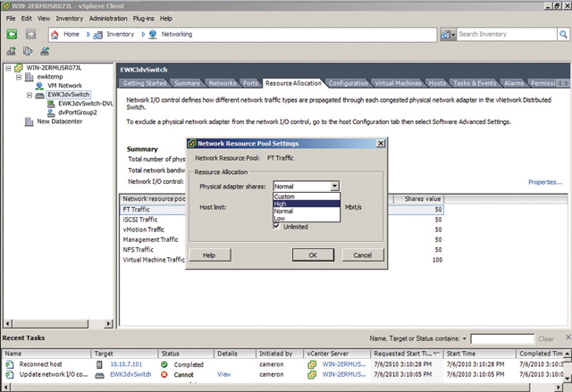Click the EWK3dvSwitch target link in Recent Tasks

tap(130, 374)
